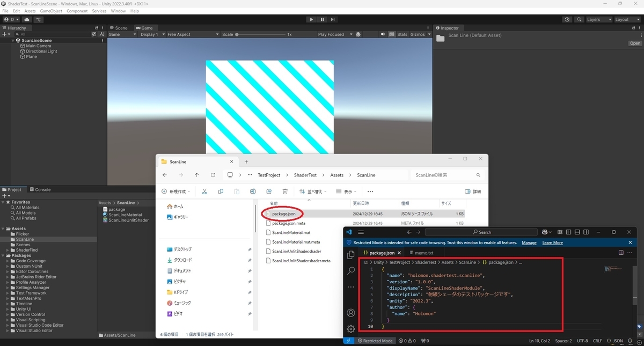The image size is (644, 346).
Task: Open the Version Control collab icon
Action: point(38,19)
